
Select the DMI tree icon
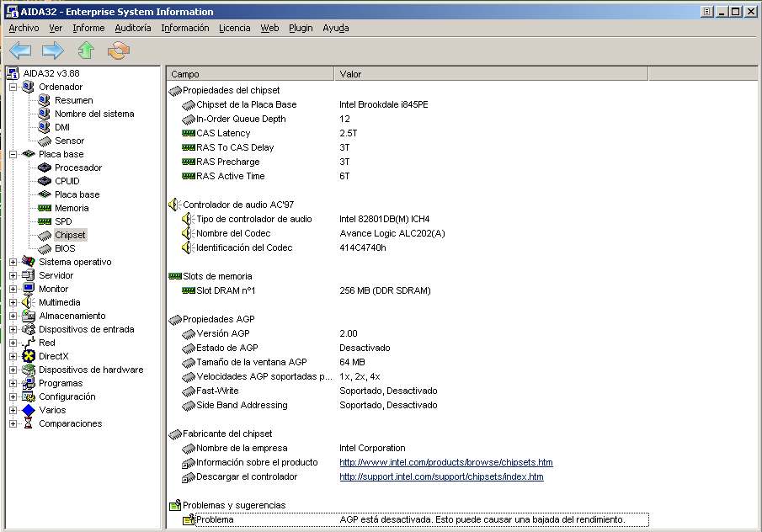pos(45,127)
